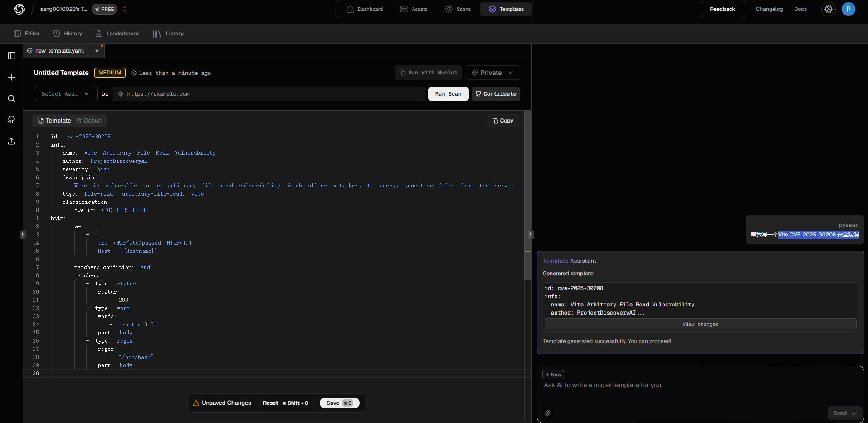Click 'CVE-2025-30208' value on line 10
Viewport: 868px width, 423px height.
124,210
